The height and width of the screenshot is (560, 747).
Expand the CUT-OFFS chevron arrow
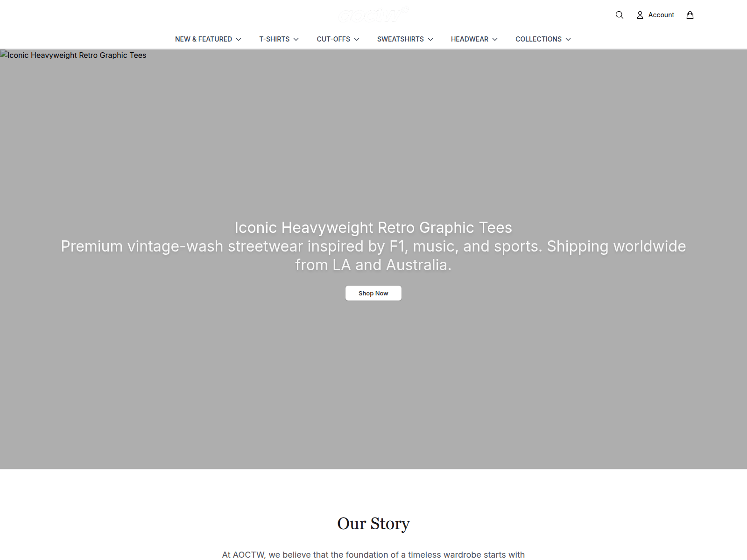point(357,39)
